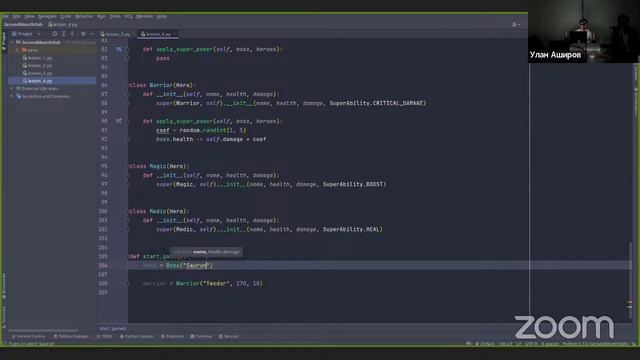This screenshot has height=360, width=640.
Task: Close the lesson_4.py editor tab
Action: (175, 34)
